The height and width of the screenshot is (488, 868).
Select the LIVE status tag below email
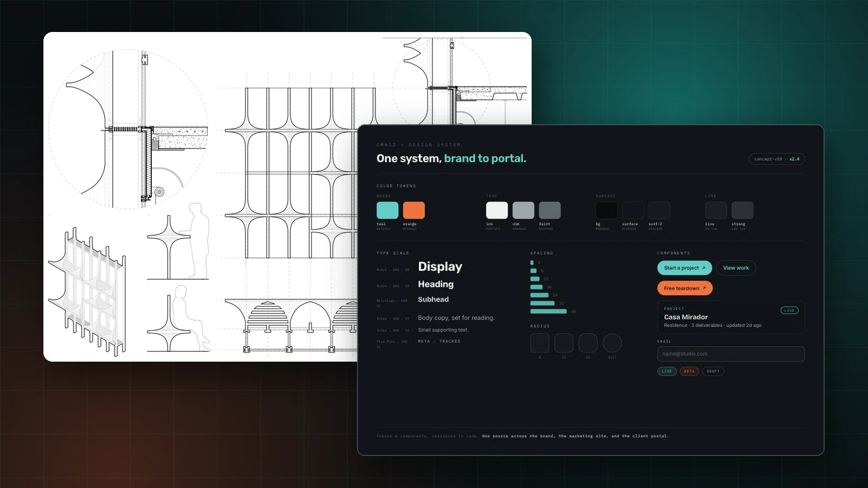click(x=667, y=371)
